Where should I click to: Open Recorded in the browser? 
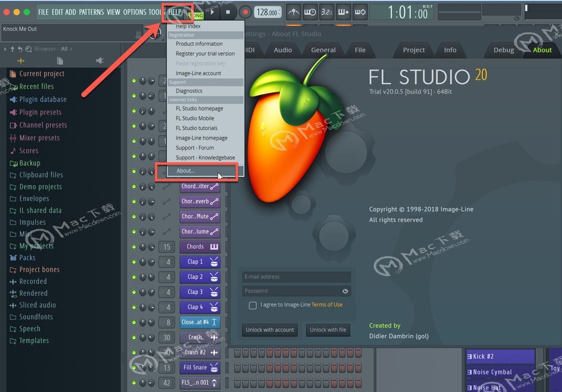[28, 281]
